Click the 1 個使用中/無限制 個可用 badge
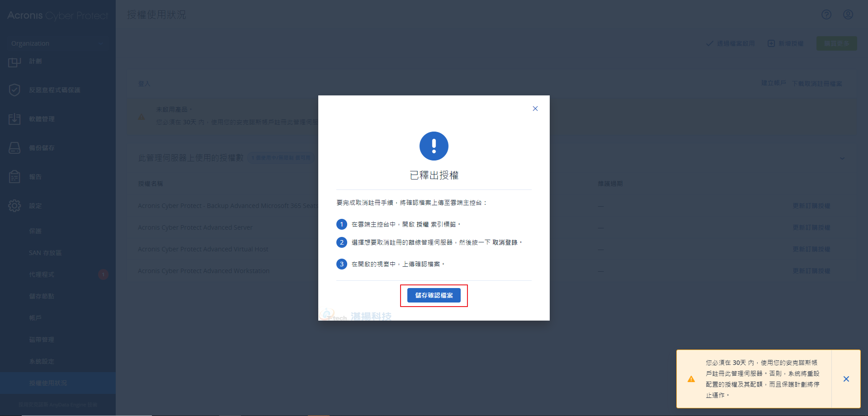 [x=281, y=158]
